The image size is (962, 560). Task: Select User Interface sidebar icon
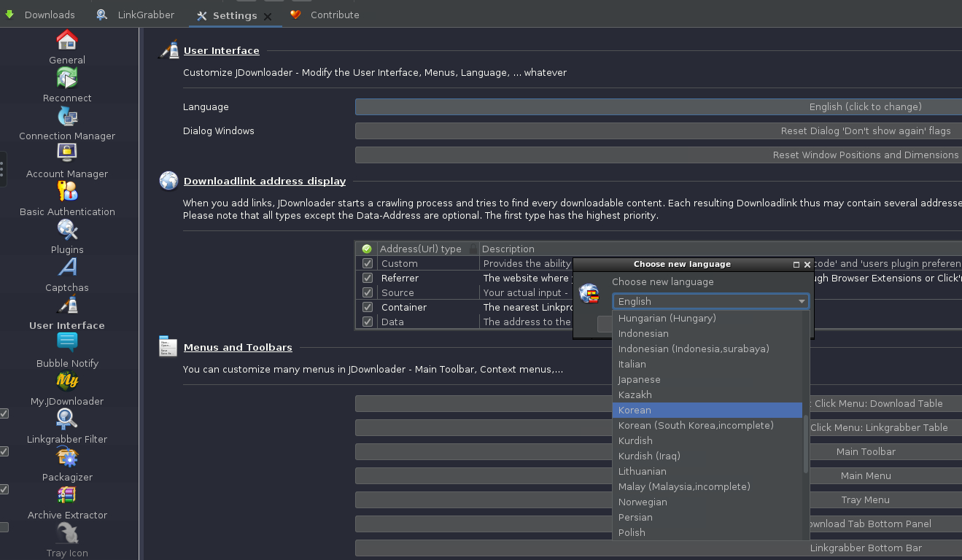coord(67,306)
